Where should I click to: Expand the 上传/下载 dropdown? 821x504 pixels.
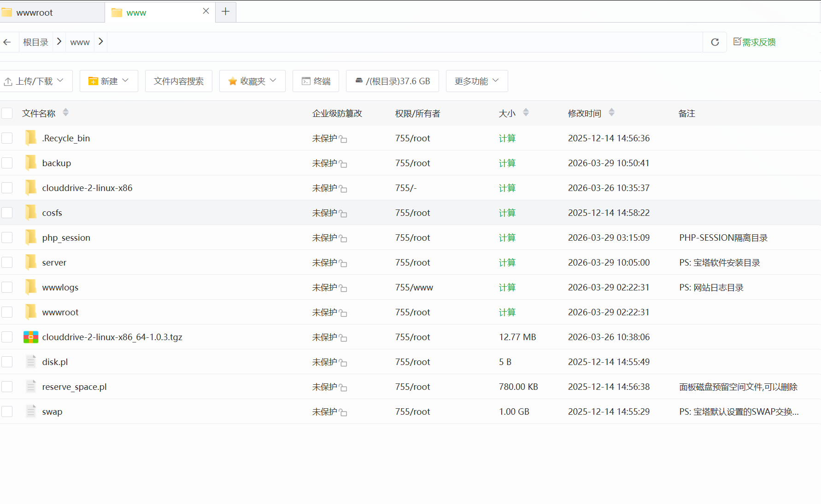36,81
